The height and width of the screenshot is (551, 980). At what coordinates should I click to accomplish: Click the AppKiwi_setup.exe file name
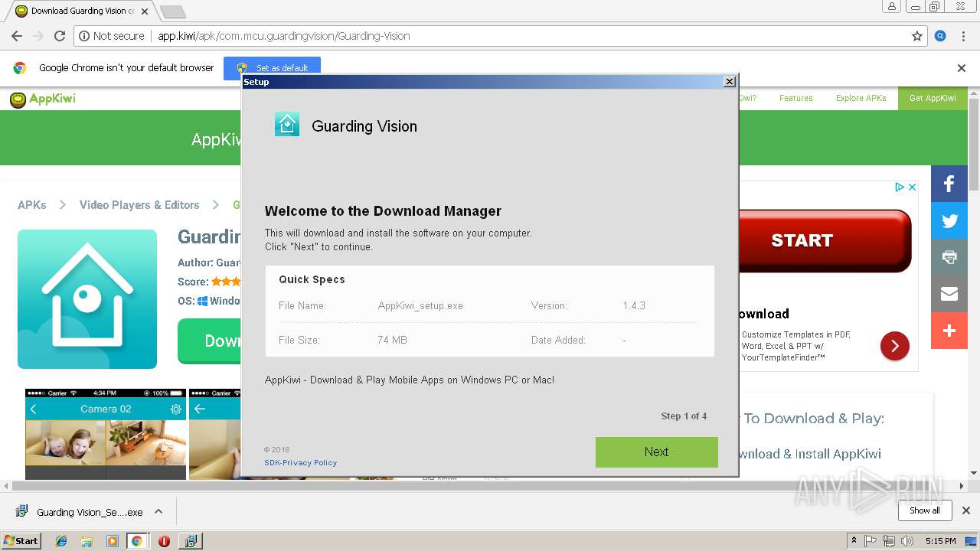pyautogui.click(x=420, y=305)
